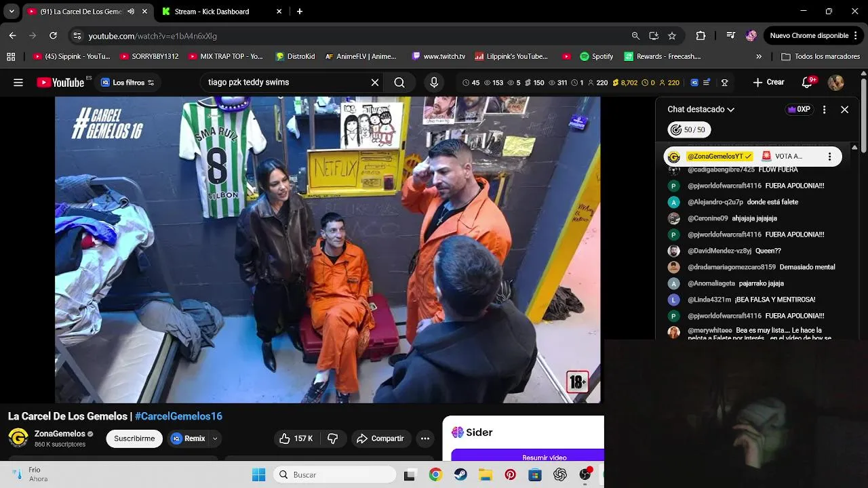
Task: Click the 0XP crown badge
Action: (x=799, y=109)
